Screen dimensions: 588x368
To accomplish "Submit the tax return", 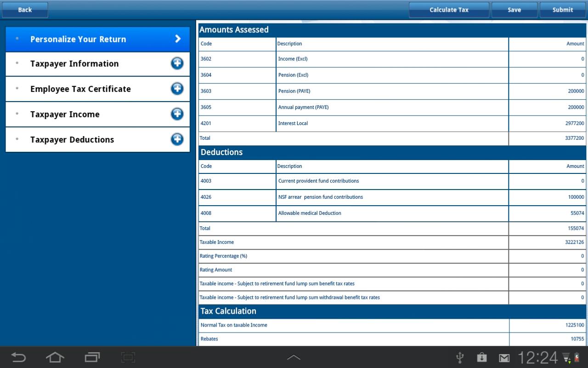I will click(562, 10).
